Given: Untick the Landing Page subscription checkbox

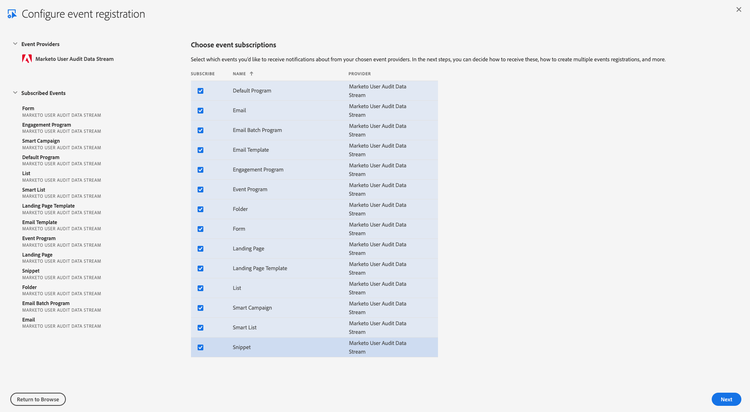Looking at the screenshot, I should point(200,249).
